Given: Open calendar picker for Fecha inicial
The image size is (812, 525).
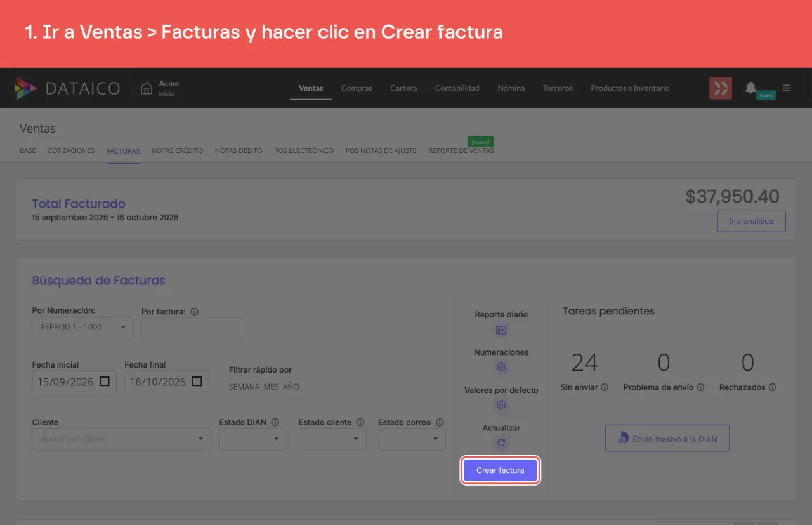Looking at the screenshot, I should pos(105,382).
